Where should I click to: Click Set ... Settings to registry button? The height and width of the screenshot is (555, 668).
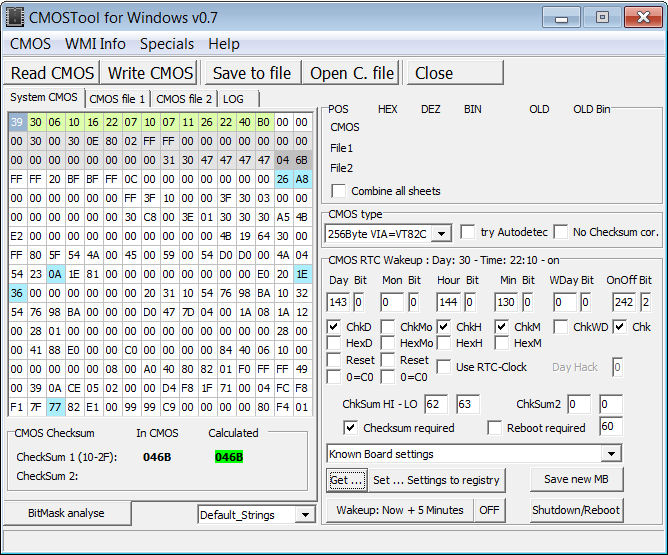[x=436, y=480]
